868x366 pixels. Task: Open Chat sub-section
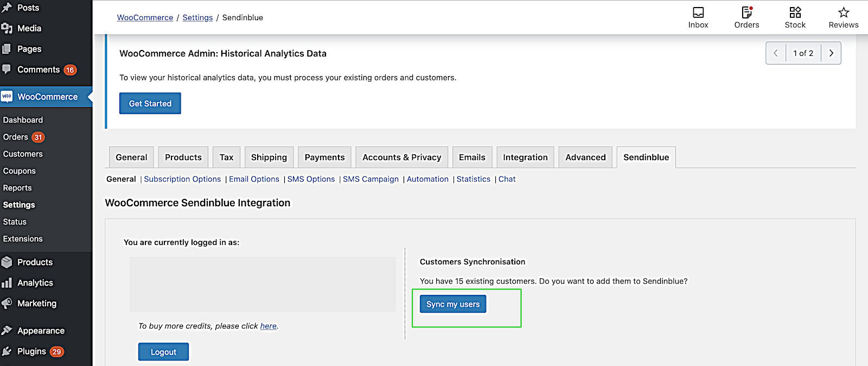507,179
